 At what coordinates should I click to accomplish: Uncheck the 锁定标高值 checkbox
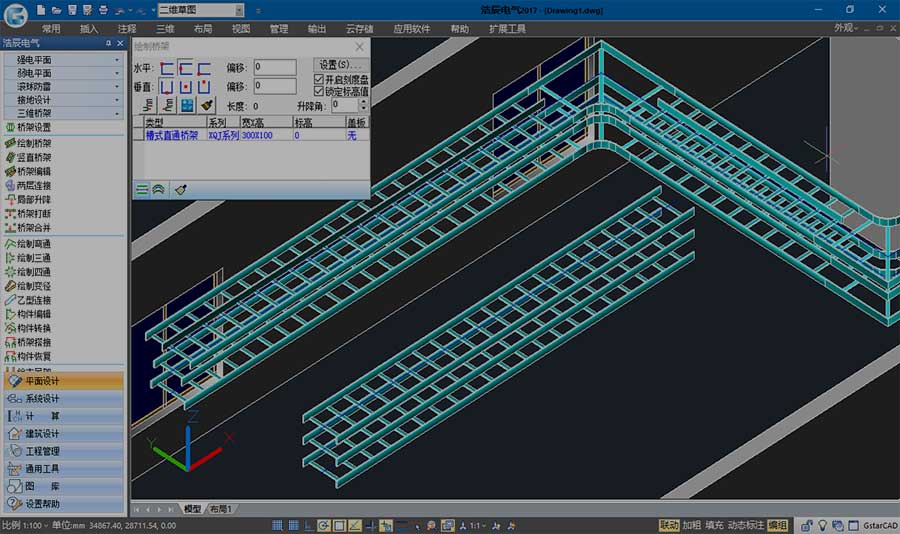click(319, 91)
